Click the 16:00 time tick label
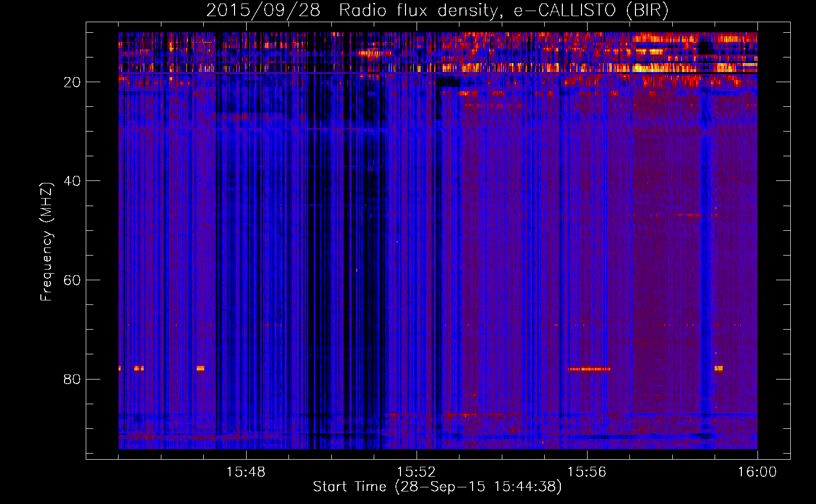Viewport: 816px width, 504px height. click(757, 472)
